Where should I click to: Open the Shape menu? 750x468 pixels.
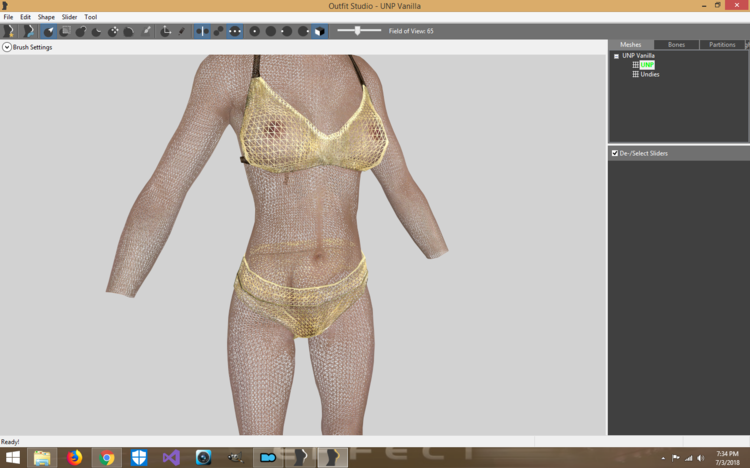[x=46, y=17]
